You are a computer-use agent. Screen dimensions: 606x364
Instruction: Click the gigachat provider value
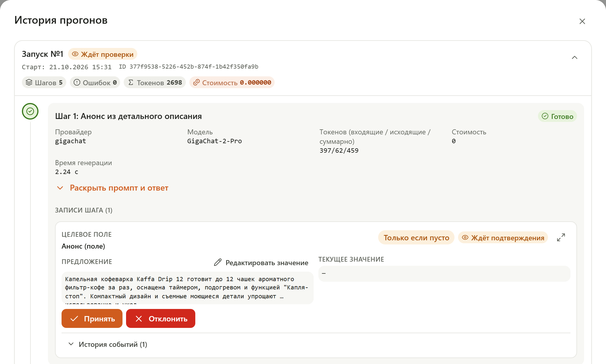click(x=71, y=141)
